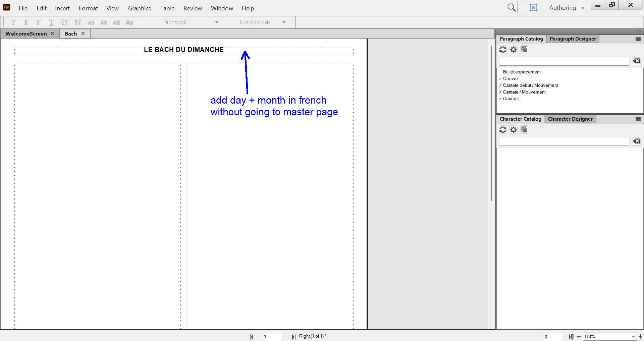
Task: Switch to the Bach document tab
Action: tap(71, 34)
